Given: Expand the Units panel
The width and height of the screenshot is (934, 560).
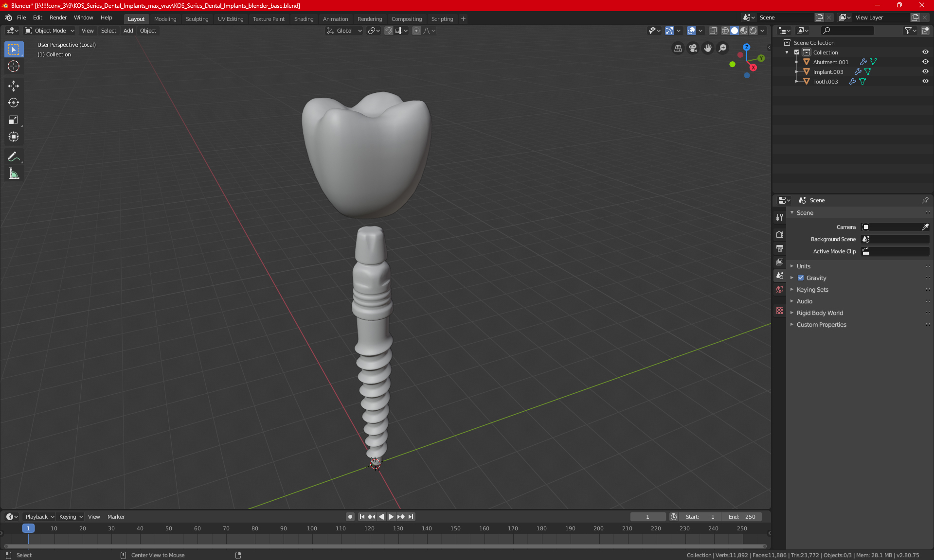Looking at the screenshot, I should tap(803, 266).
